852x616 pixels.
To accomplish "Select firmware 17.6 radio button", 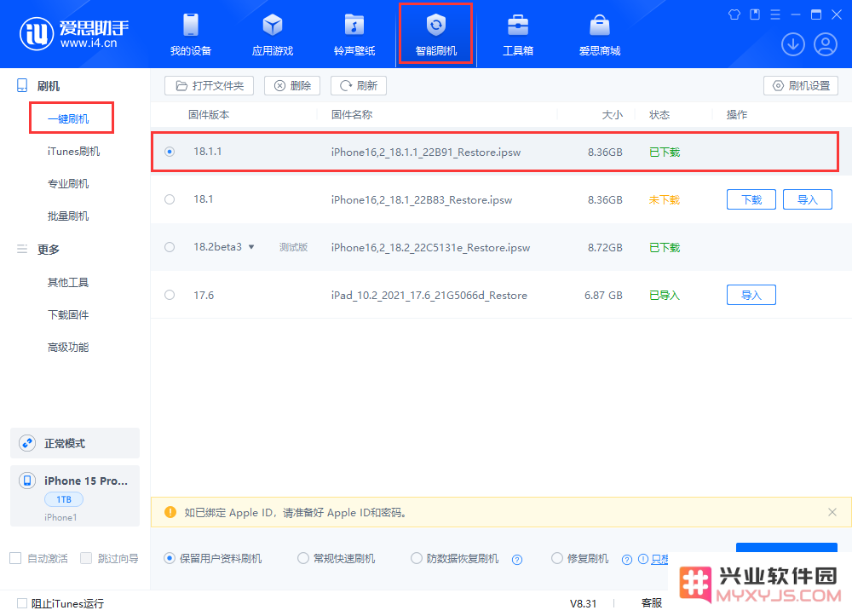I will pyautogui.click(x=170, y=295).
